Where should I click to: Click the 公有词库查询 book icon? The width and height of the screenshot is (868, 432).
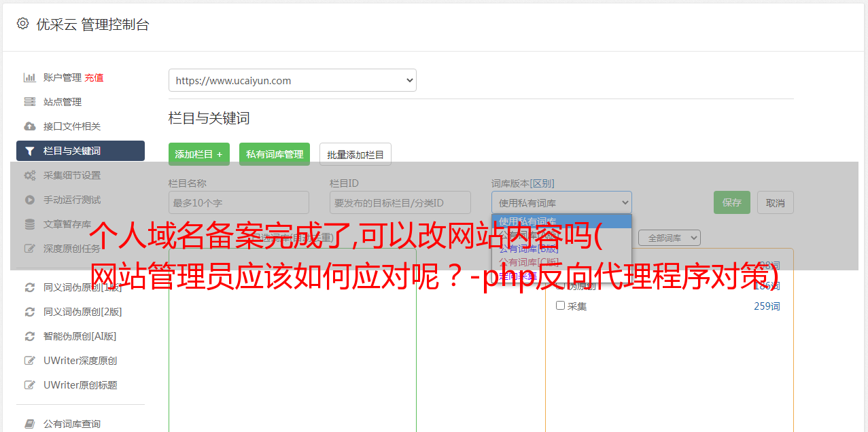pos(30,424)
